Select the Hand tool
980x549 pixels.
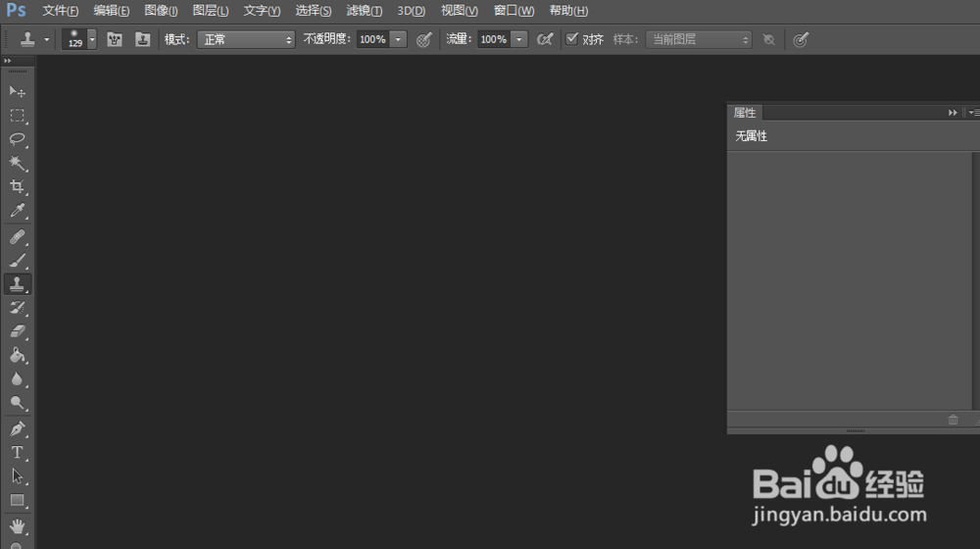tap(17, 526)
